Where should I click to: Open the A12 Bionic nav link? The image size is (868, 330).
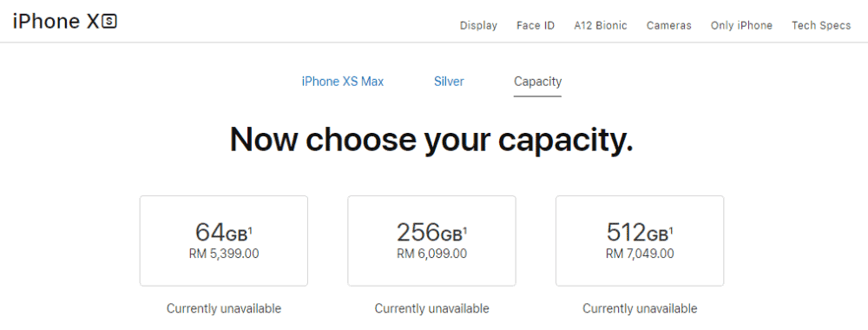[601, 25]
